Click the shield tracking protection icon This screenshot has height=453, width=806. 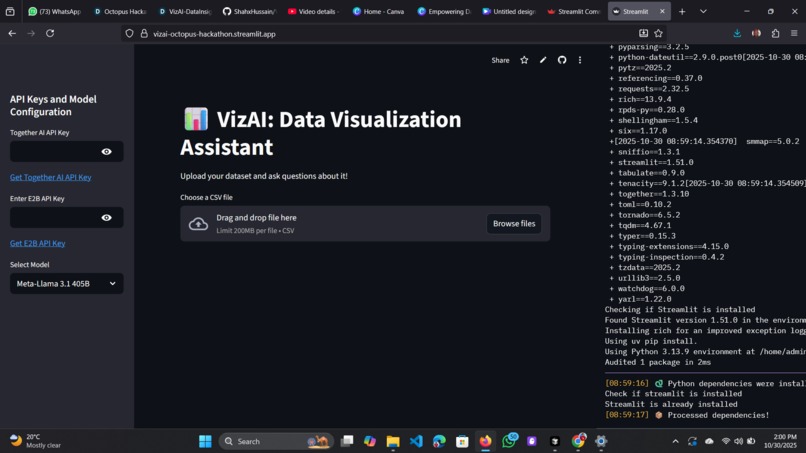tap(130, 33)
